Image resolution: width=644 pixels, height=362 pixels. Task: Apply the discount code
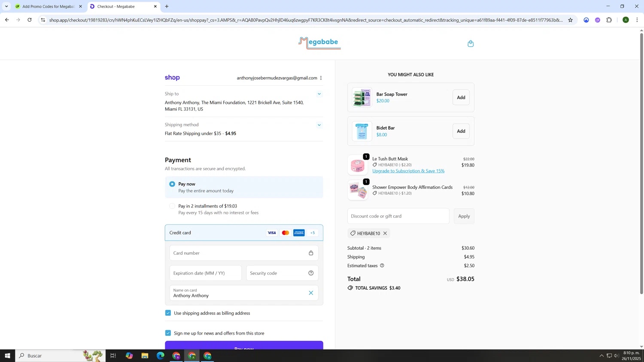(464, 216)
